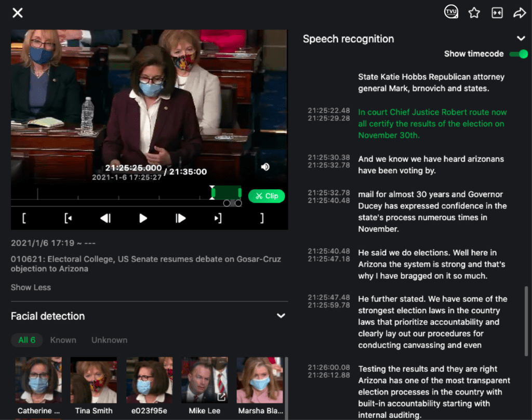This screenshot has width=532, height=420.
Task: Share the video using the arrow icon
Action: click(x=520, y=13)
